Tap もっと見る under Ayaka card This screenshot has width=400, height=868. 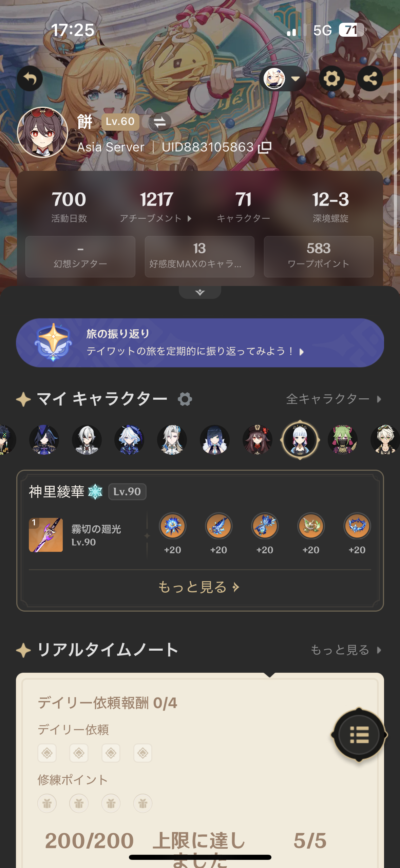coord(199,587)
